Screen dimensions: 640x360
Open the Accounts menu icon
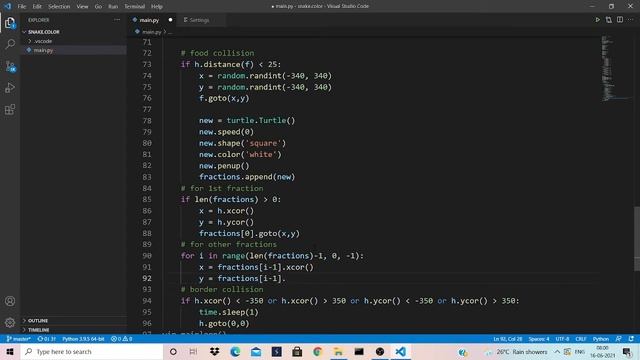[10, 301]
